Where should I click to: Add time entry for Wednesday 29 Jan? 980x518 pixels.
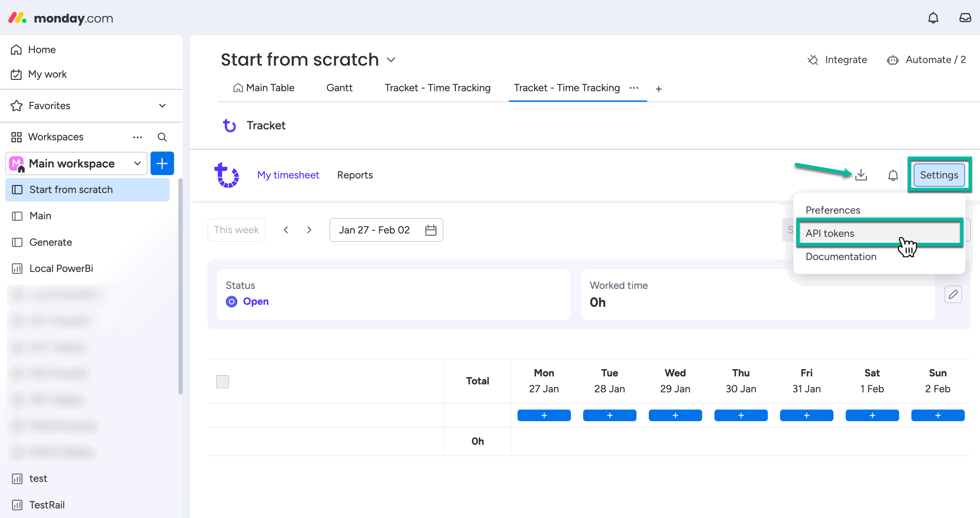(x=675, y=415)
